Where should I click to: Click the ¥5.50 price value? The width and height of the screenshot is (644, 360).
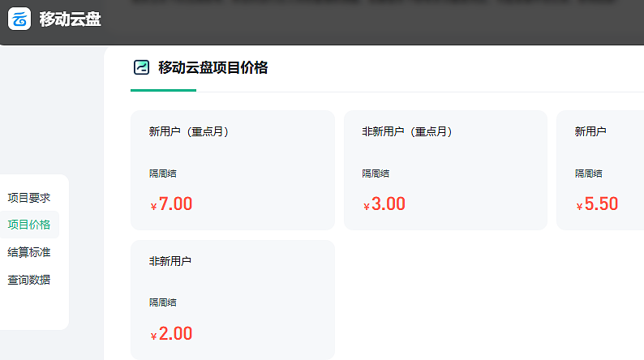tap(597, 204)
